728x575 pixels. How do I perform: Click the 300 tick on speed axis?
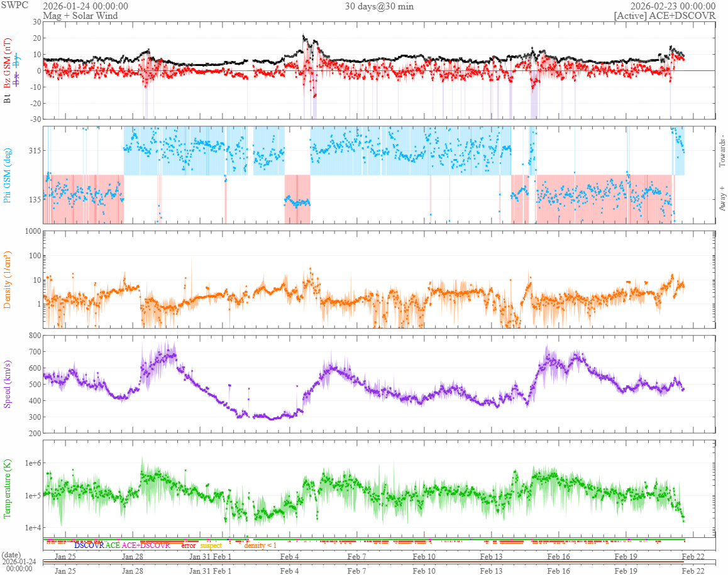pyautogui.click(x=35, y=417)
